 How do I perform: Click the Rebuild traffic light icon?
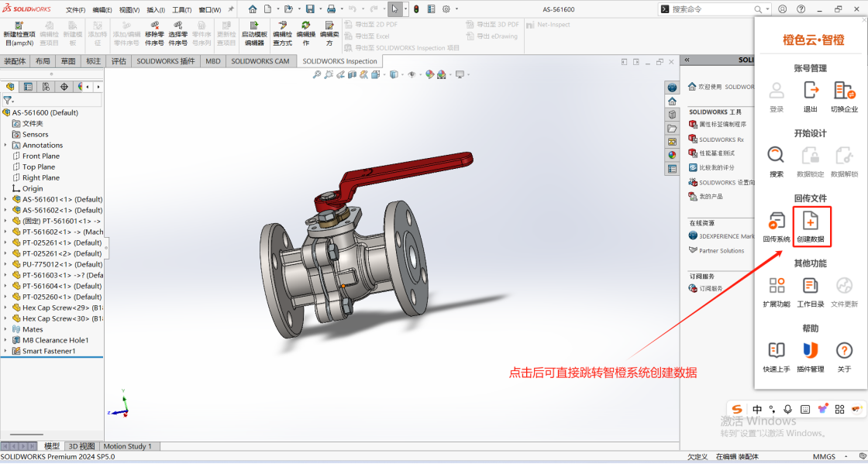pyautogui.click(x=416, y=9)
